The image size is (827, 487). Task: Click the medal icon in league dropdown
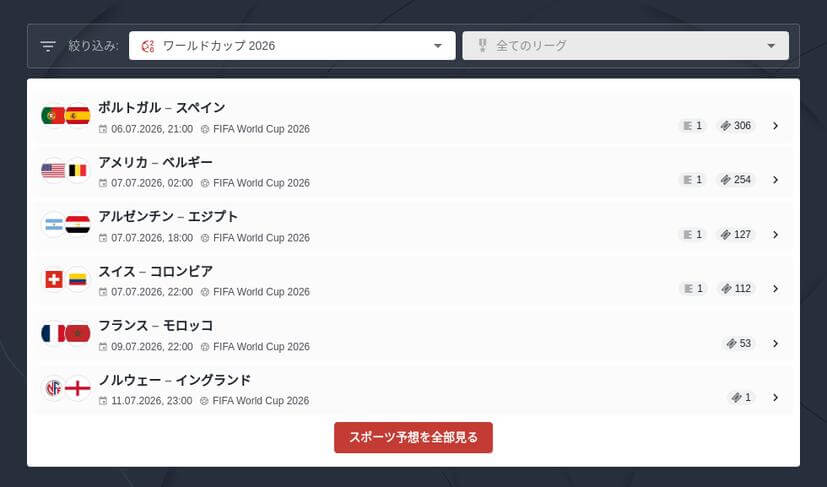[482, 45]
